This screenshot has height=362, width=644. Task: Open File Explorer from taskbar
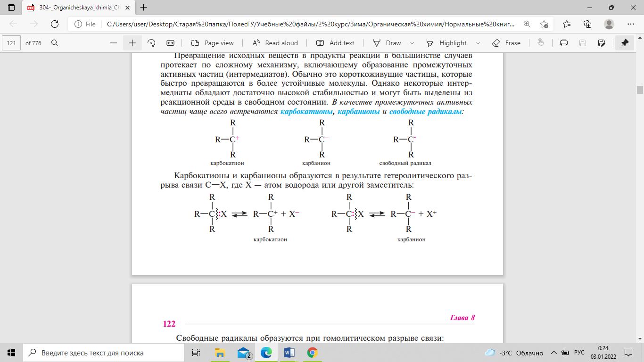tap(220, 353)
